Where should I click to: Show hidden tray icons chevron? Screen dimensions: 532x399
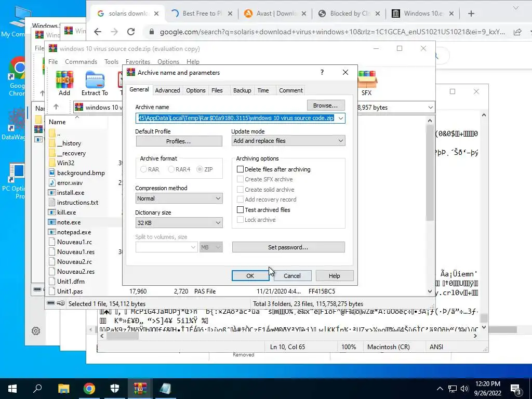click(440, 389)
